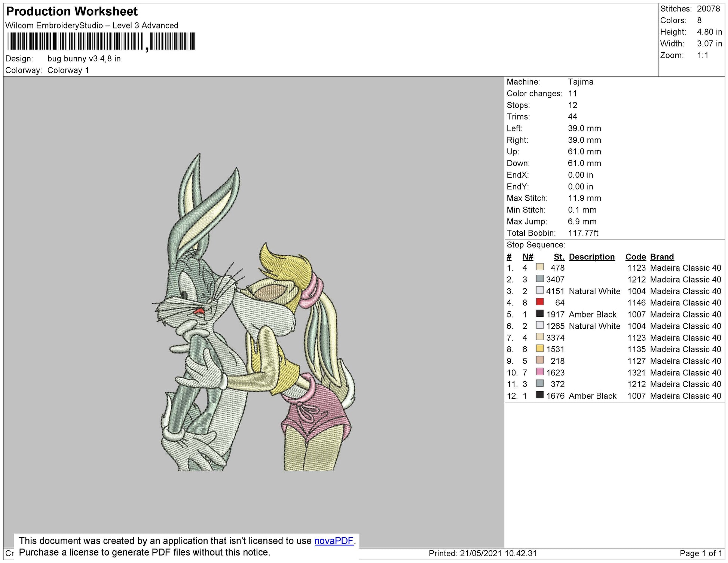This screenshot has height=563, width=728.
Task: Click the Left value 39.0 mm
Action: [x=584, y=128]
